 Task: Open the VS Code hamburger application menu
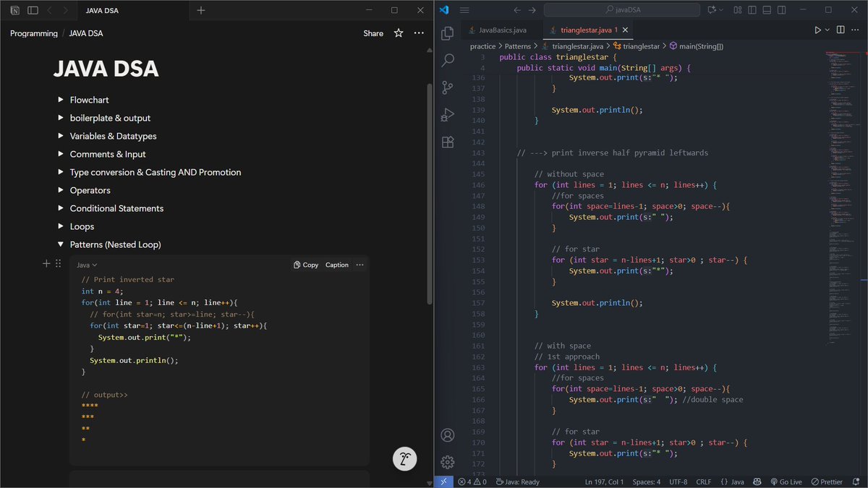[x=464, y=10]
